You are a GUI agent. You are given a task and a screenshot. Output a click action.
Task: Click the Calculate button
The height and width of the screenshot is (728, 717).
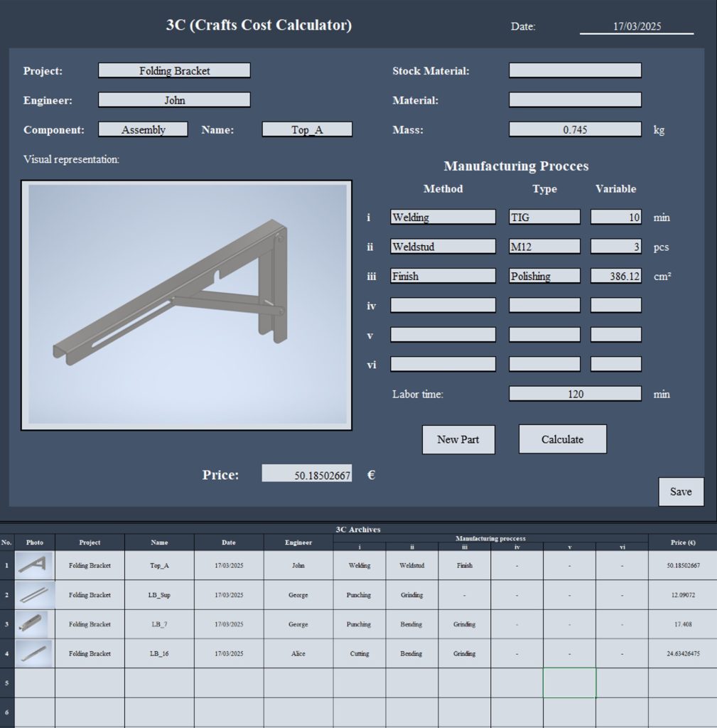pos(562,439)
